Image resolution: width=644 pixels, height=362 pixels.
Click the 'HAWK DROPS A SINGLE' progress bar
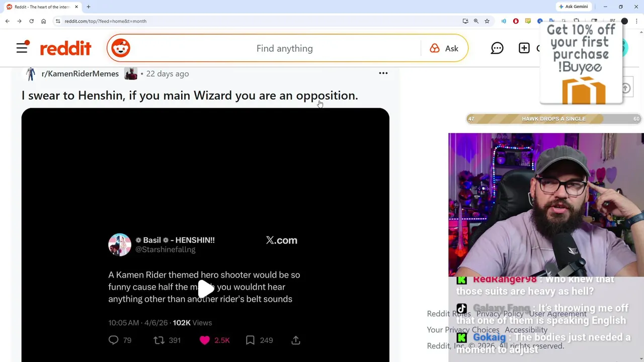pyautogui.click(x=553, y=119)
